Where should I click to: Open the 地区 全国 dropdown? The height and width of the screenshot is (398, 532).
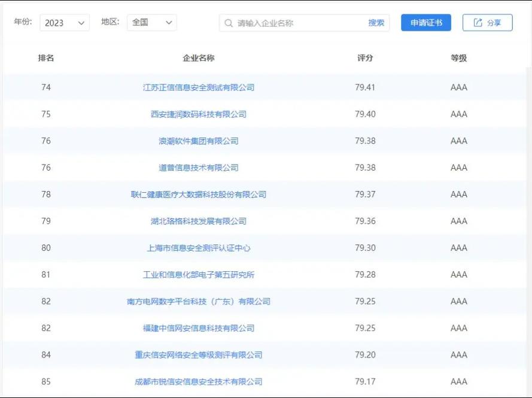pyautogui.click(x=151, y=23)
